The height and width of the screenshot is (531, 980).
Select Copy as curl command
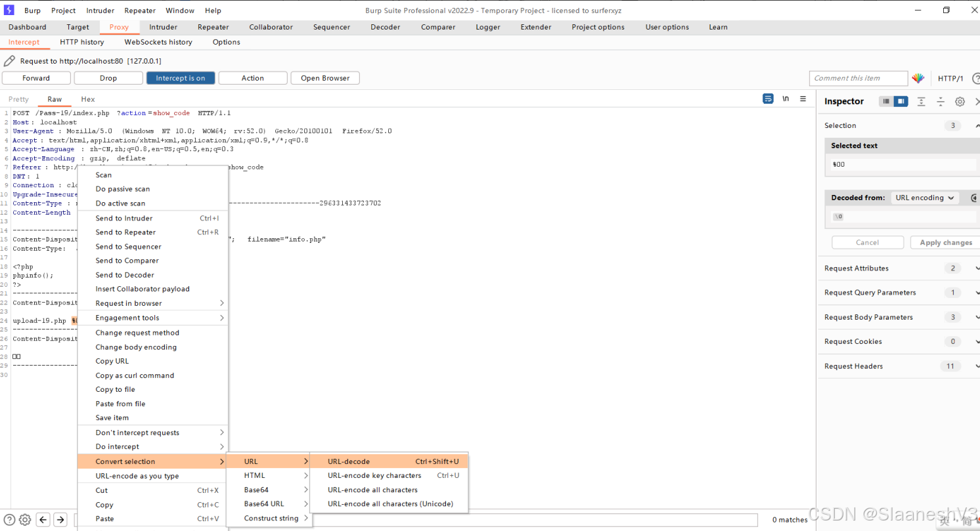click(153, 375)
